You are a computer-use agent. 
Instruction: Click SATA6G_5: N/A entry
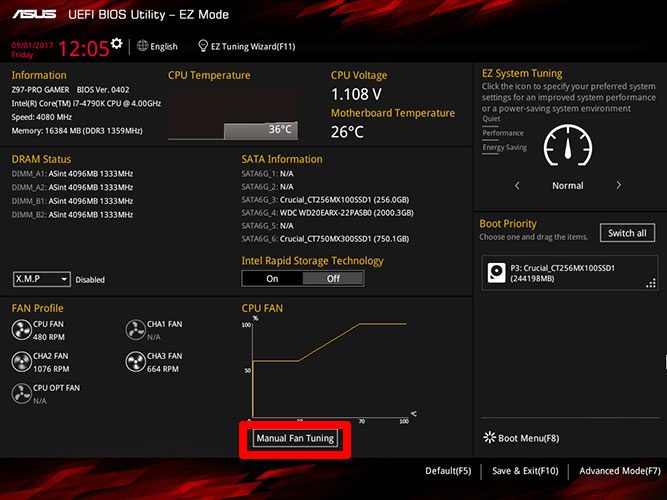point(268,226)
